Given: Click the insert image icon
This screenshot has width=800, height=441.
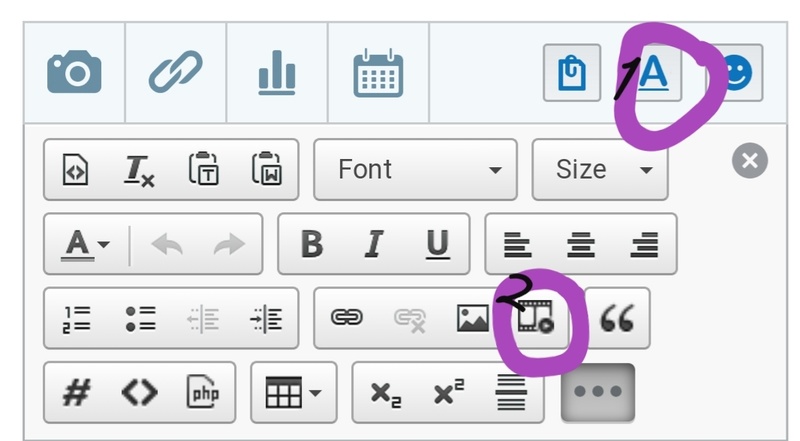Looking at the screenshot, I should (472, 318).
